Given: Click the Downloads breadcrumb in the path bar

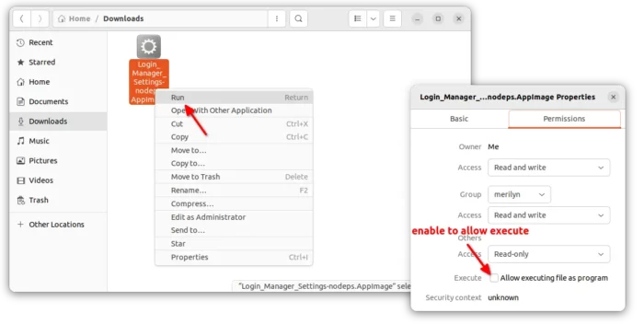Looking at the screenshot, I should pos(123,18).
